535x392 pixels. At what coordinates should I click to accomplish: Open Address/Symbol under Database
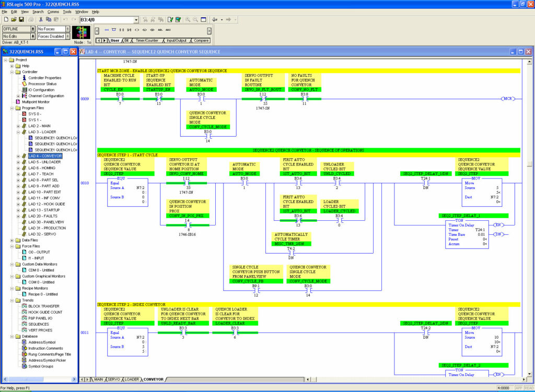click(x=42, y=342)
